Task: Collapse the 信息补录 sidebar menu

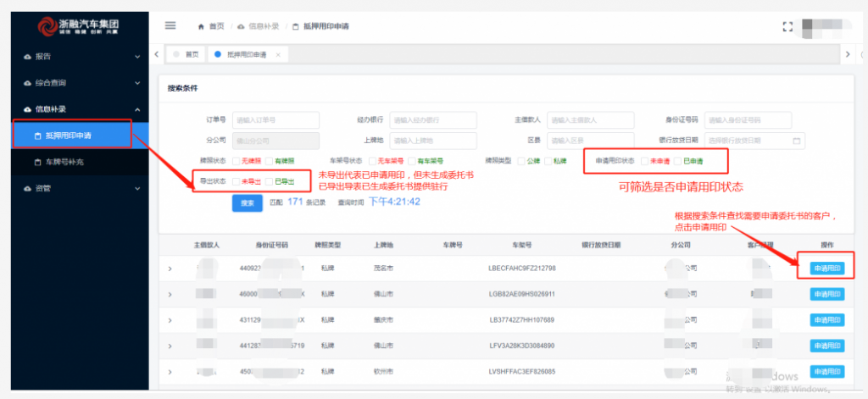Action: pos(82,109)
